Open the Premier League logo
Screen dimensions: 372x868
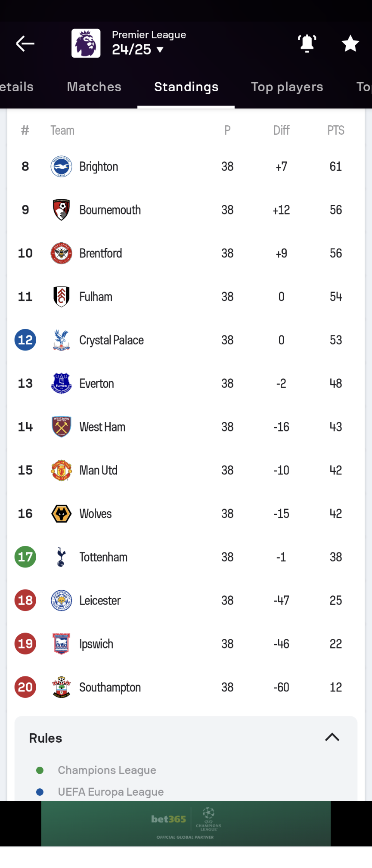[x=86, y=43]
